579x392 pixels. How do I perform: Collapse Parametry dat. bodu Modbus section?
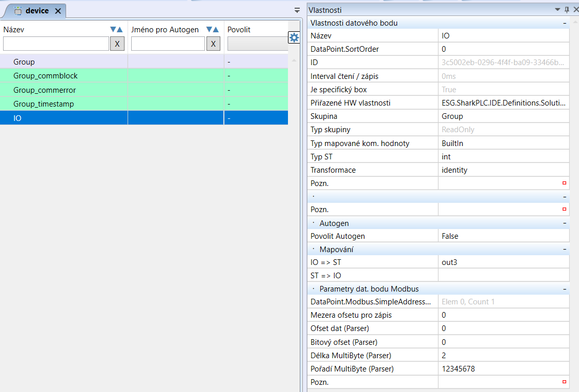565,288
